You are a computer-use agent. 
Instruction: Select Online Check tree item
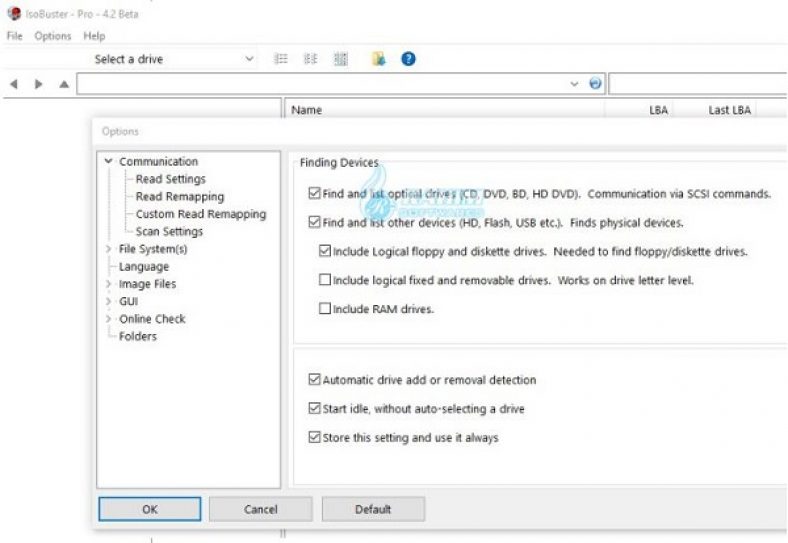click(152, 319)
